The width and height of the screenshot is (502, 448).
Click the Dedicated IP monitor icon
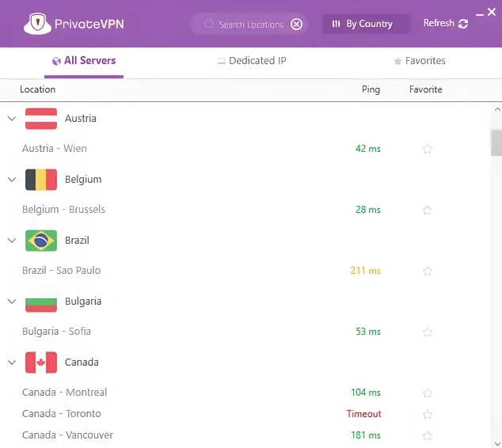click(221, 61)
